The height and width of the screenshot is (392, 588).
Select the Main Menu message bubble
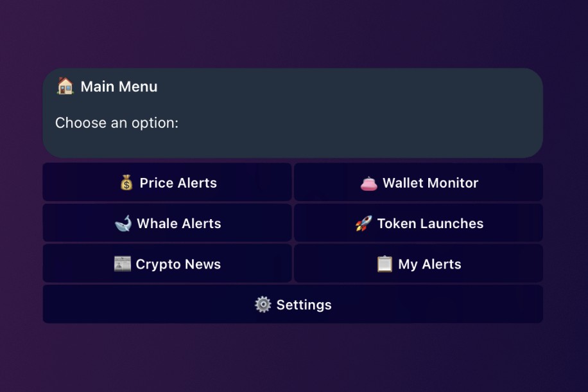tap(293, 113)
